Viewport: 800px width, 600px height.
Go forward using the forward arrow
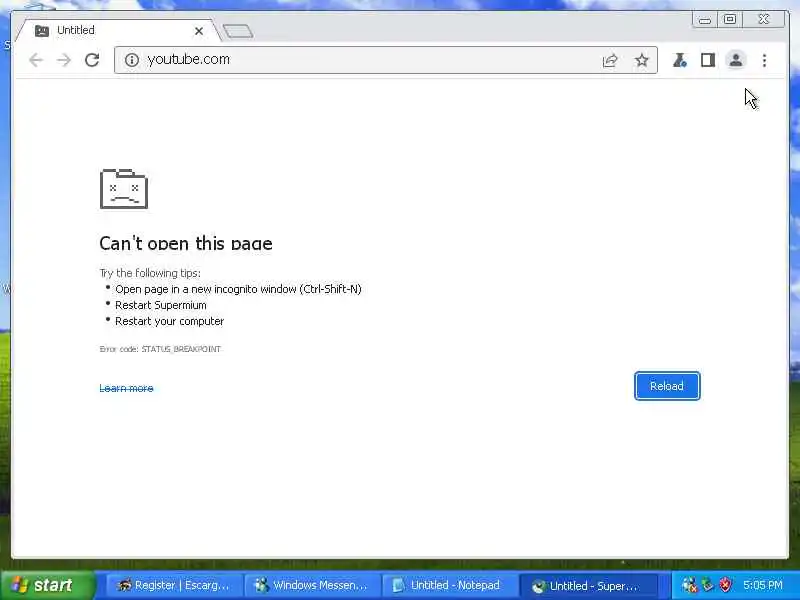64,60
